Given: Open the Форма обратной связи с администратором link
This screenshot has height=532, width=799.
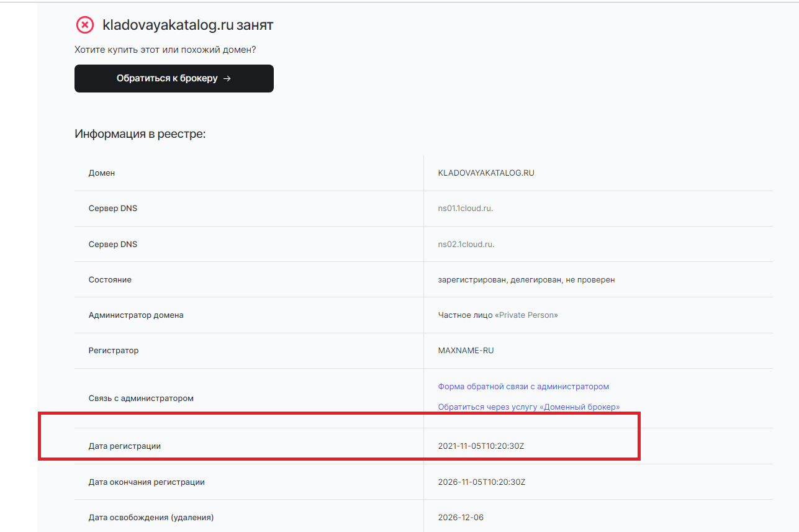Looking at the screenshot, I should pos(523,386).
